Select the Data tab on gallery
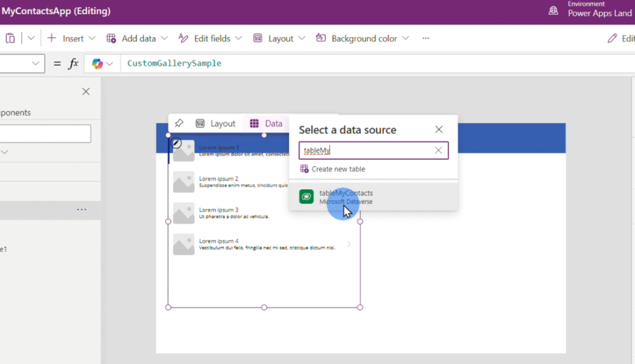Image resolution: width=635 pixels, height=364 pixels. [x=266, y=123]
